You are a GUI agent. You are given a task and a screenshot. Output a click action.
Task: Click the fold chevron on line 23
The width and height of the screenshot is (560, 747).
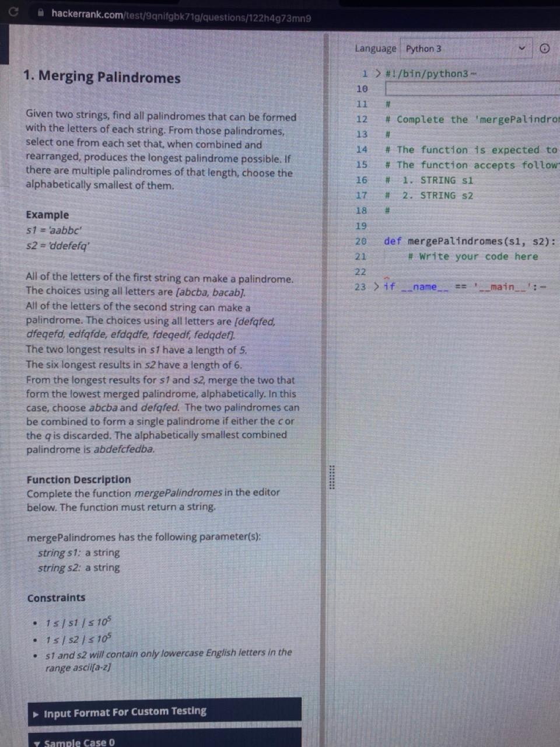coord(377,287)
